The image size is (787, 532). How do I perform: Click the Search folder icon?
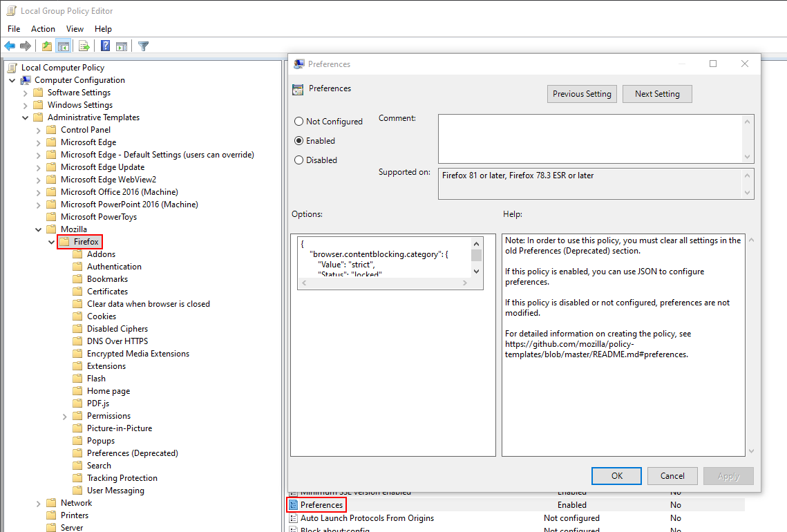(x=77, y=466)
